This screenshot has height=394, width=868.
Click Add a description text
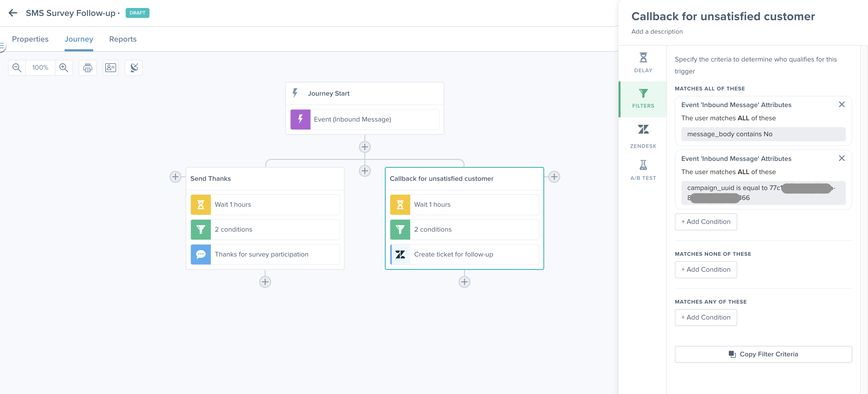657,32
